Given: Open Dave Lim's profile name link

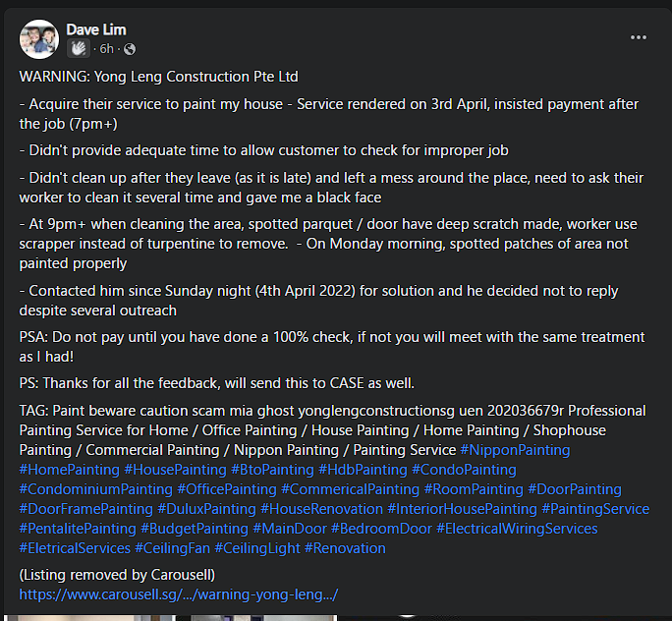Looking at the screenshot, I should [96, 29].
